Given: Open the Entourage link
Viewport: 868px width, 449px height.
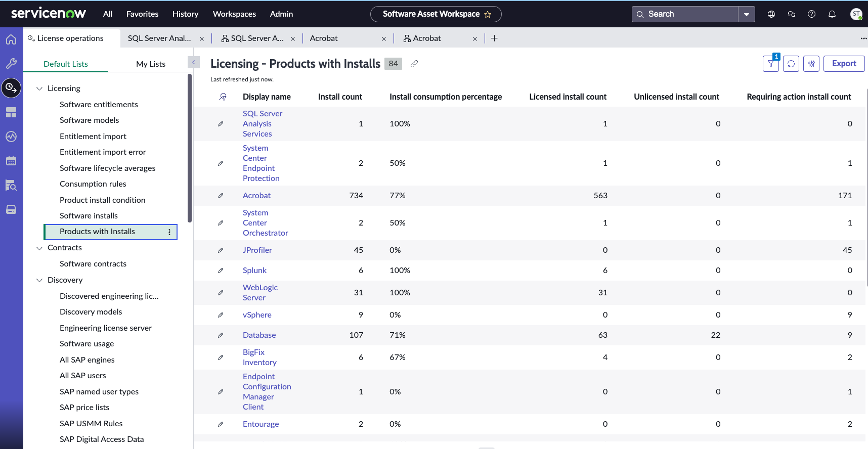Looking at the screenshot, I should click(261, 424).
